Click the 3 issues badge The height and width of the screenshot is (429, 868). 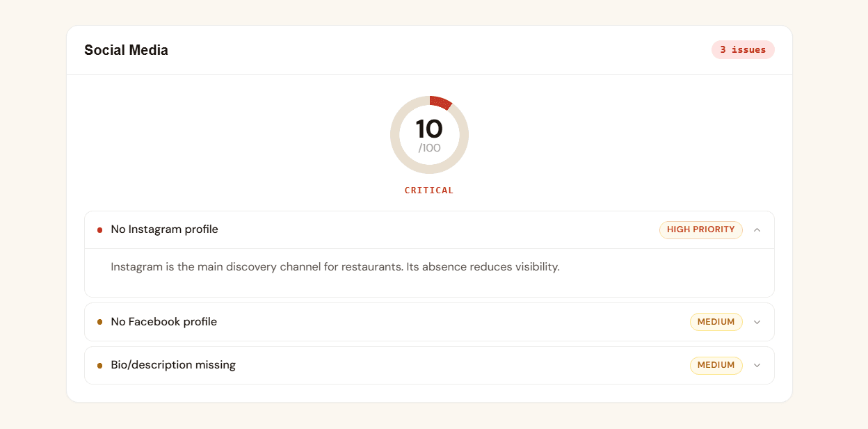743,50
